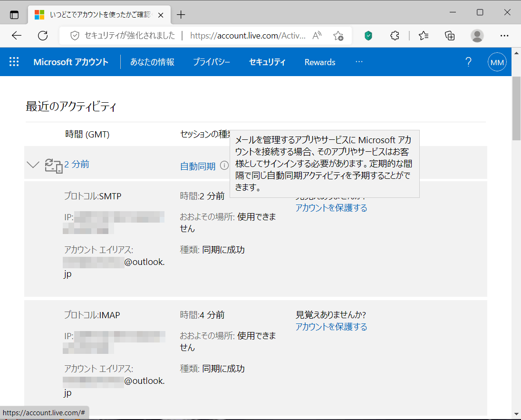Screen dimensions: 521x420
Task: Open the Extensions puzzle icon
Action: pyautogui.click(x=395, y=36)
